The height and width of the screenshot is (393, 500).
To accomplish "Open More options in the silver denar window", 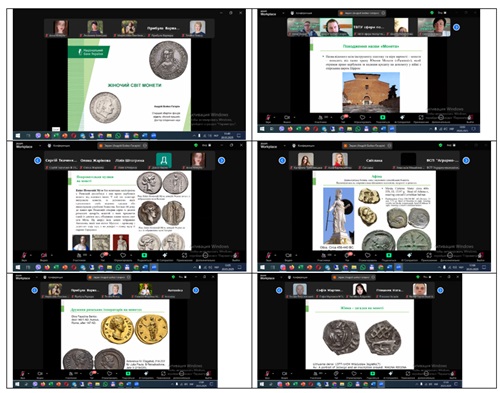I will pos(426,374).
